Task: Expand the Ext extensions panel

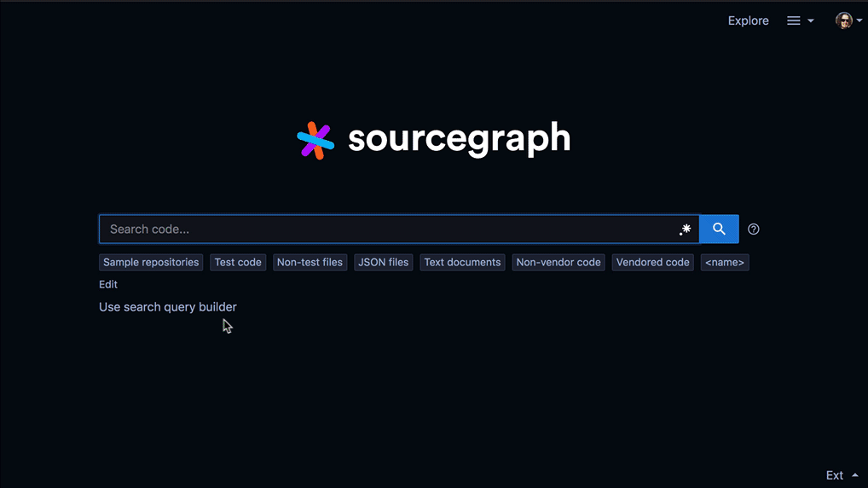Action: 842,475
